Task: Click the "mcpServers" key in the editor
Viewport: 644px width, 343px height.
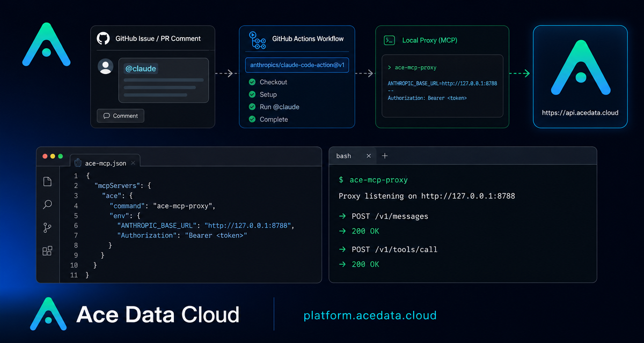Action: [x=116, y=186]
